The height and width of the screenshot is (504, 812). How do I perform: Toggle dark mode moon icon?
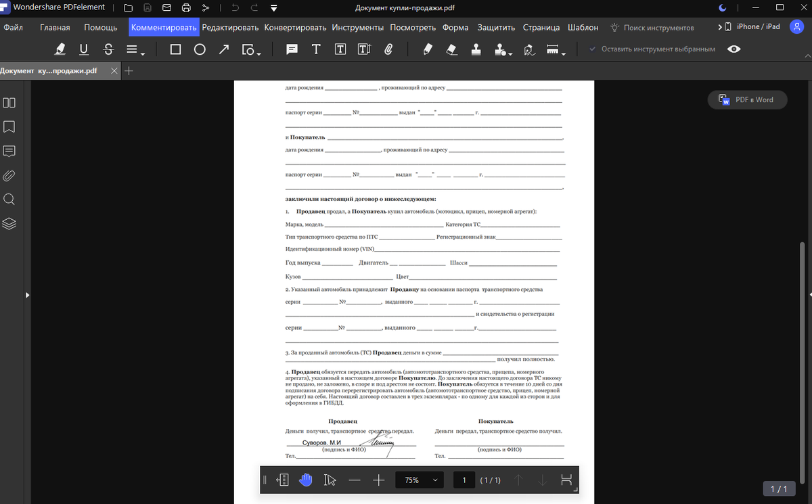[723, 7]
